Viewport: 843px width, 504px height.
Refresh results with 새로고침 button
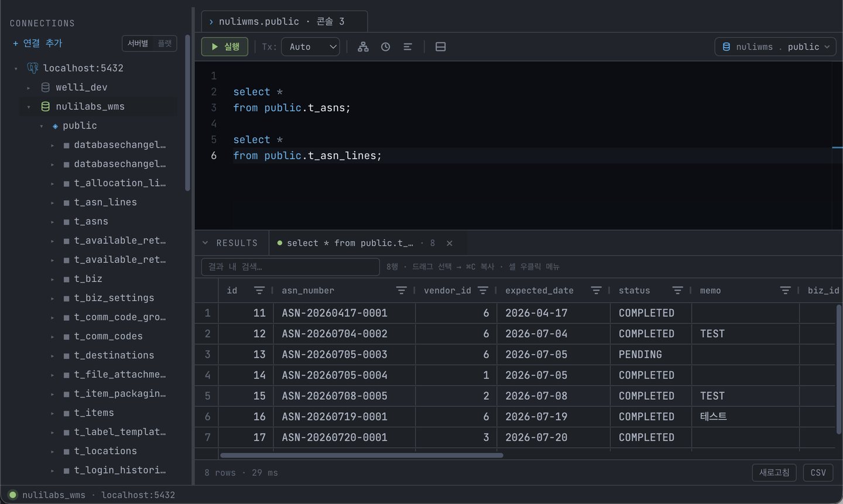[774, 472]
